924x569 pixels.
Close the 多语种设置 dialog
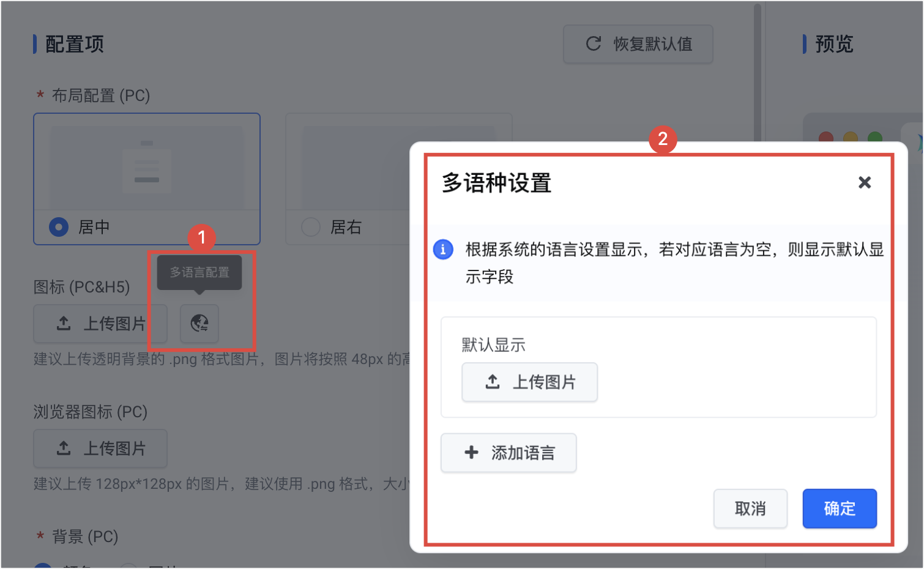point(864,182)
